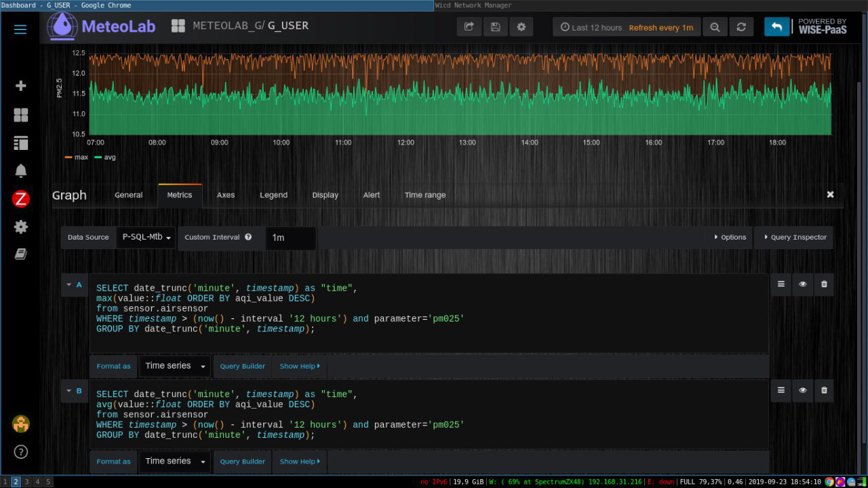The height and width of the screenshot is (488, 868).
Task: Open the Alert tab
Action: pos(371,195)
